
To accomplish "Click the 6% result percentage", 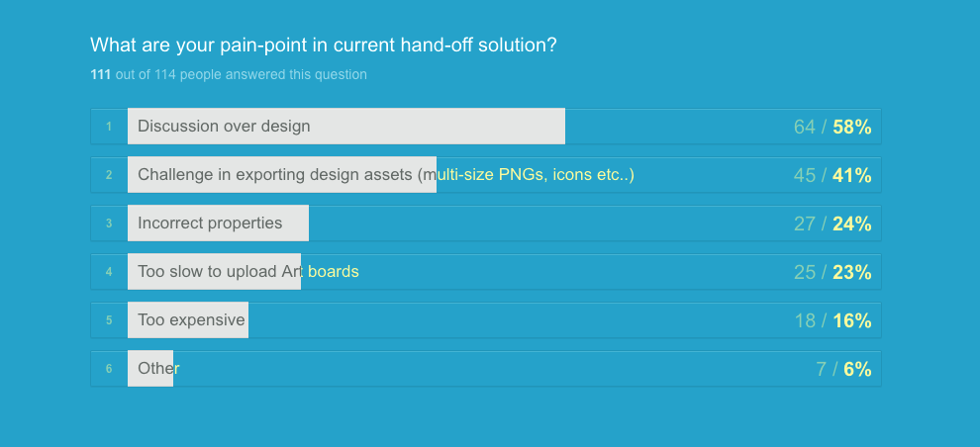I will tap(857, 369).
